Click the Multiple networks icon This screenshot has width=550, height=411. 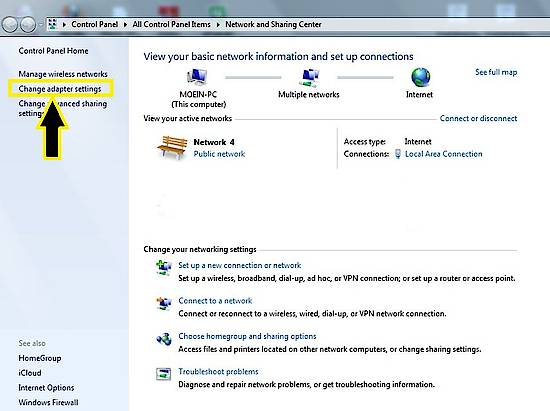coord(309,78)
